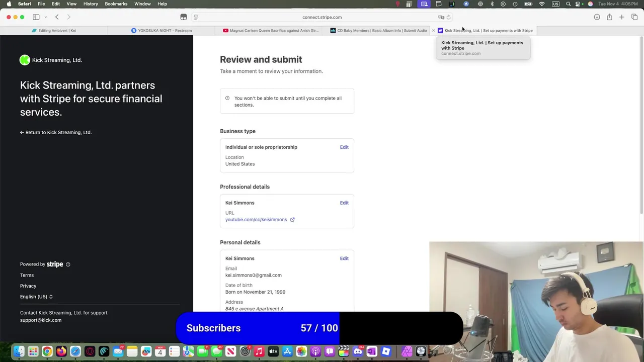Open the Bookmarks menu

(116, 4)
